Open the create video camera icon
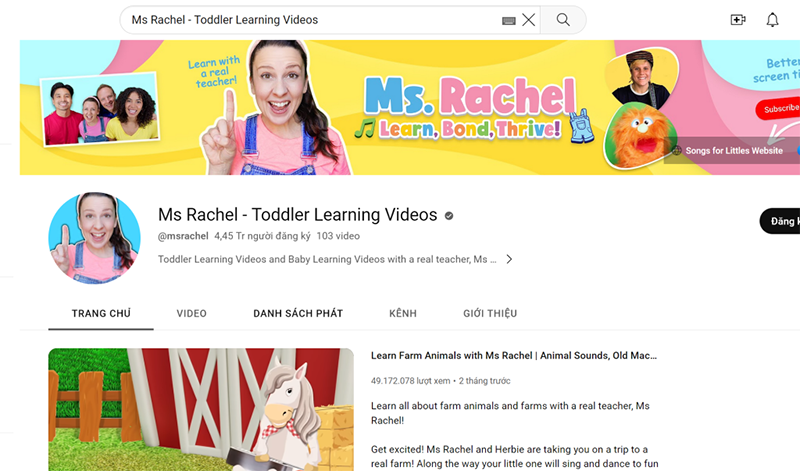This screenshot has width=800, height=471. tap(738, 20)
